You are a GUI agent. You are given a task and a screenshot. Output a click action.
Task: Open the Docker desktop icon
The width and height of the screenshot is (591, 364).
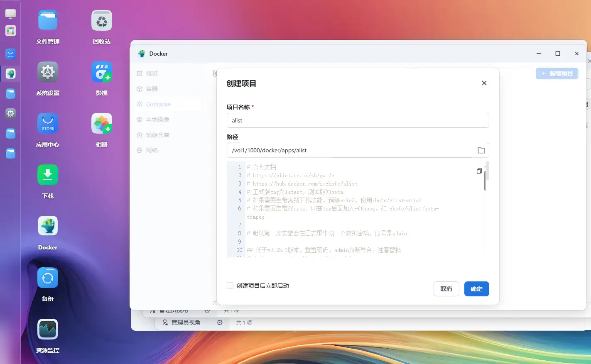coord(47,226)
